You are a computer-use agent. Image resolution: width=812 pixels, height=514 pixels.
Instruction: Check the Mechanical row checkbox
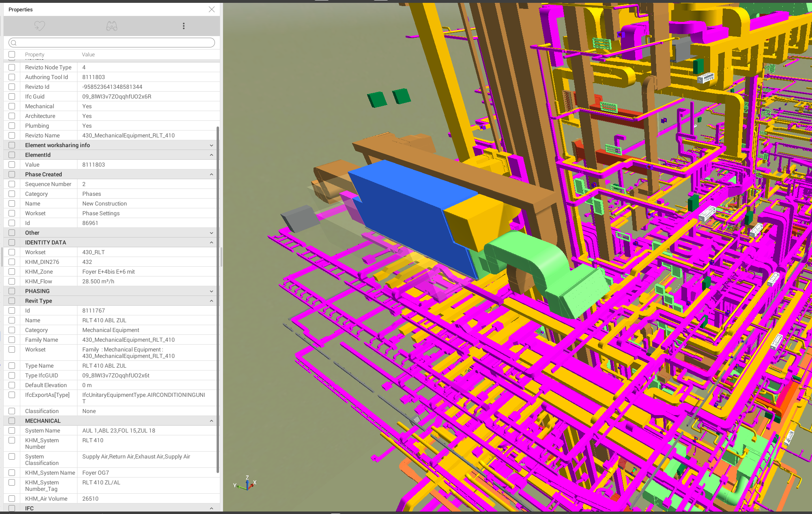click(12, 106)
